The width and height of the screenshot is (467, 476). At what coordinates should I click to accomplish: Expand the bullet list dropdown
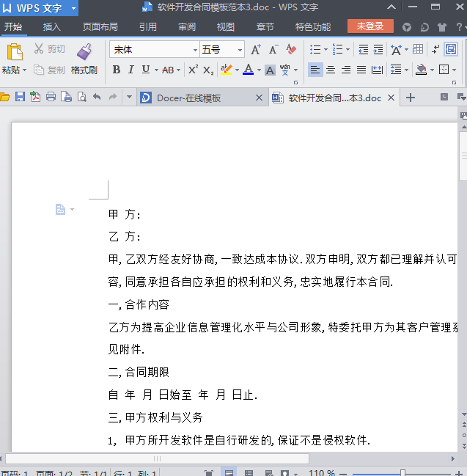[326, 49]
